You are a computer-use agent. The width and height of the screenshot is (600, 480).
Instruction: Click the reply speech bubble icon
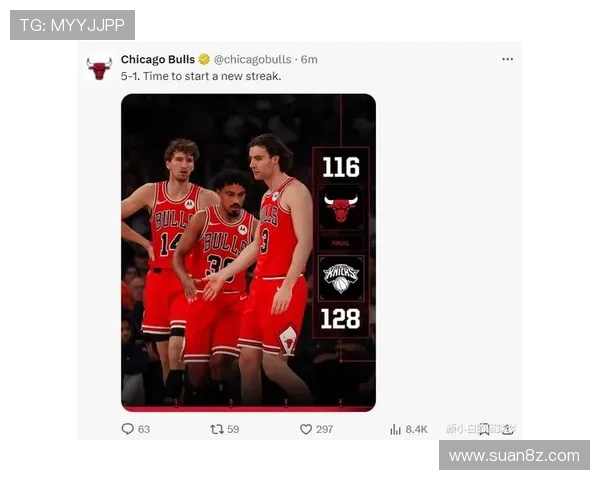127,429
